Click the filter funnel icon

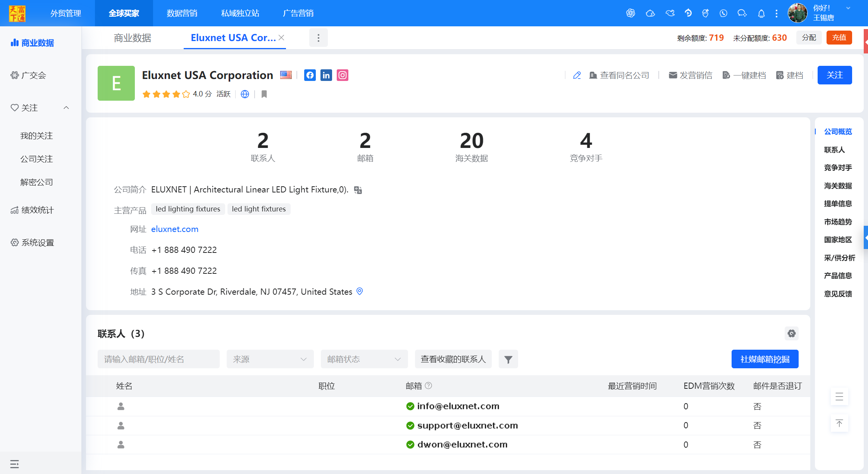click(508, 359)
